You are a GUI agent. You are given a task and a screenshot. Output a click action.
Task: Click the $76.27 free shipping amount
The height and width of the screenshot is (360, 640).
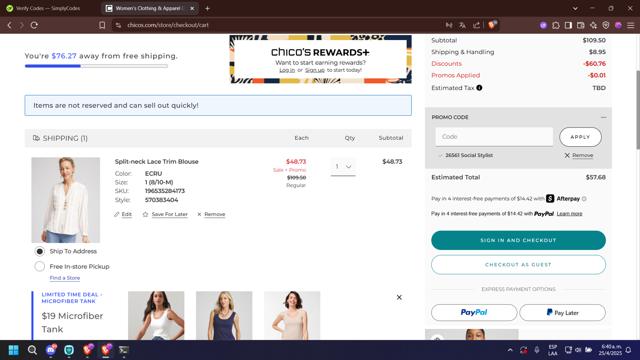[x=64, y=56]
